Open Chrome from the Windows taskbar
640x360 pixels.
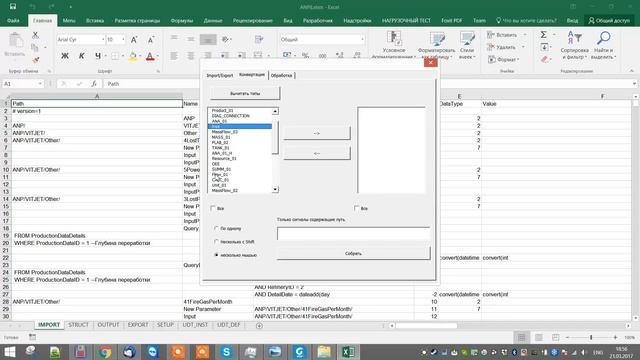pos(104,352)
